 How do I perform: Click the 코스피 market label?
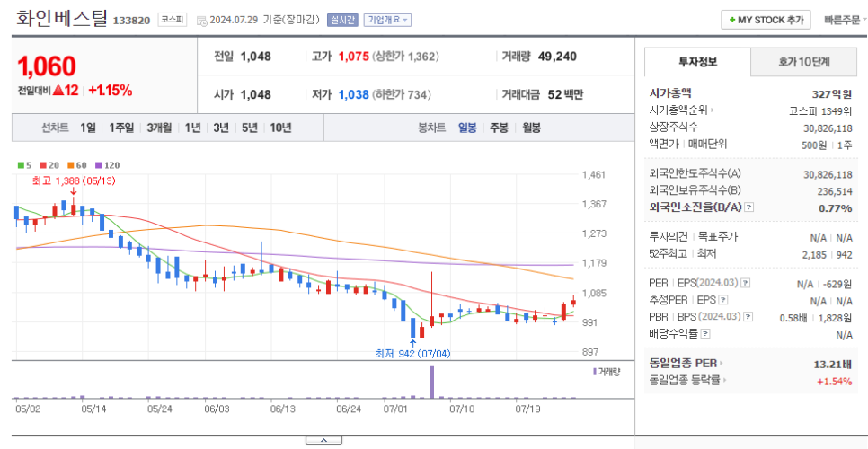point(173,20)
